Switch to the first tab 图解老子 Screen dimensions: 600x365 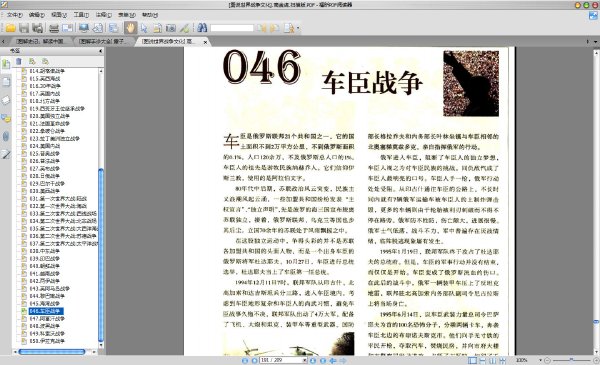tap(40, 41)
